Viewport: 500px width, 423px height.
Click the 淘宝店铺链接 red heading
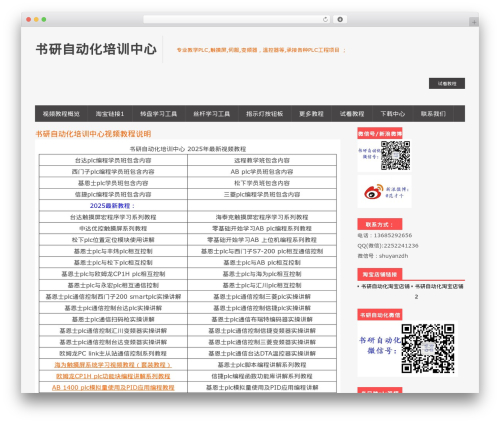coord(380,274)
